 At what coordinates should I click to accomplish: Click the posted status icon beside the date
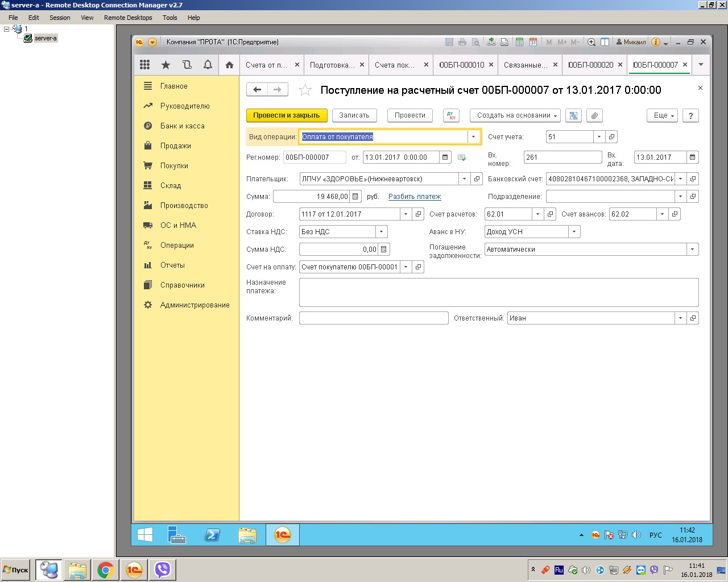point(461,157)
